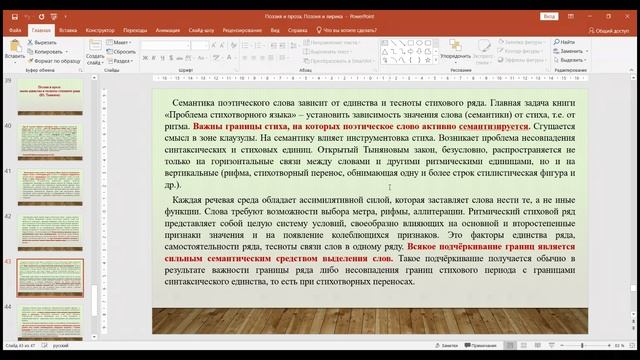Switch to the Вставка tab
640x360 pixels.
click(68, 30)
